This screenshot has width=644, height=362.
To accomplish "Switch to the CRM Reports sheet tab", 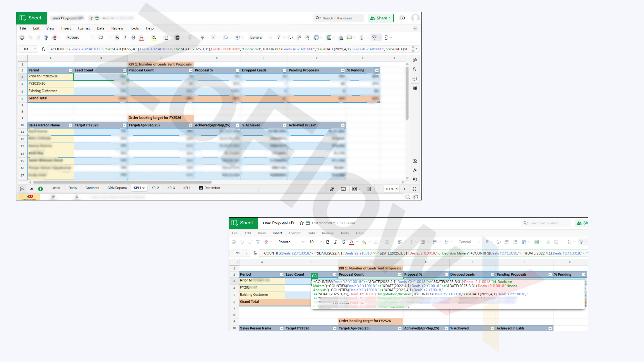I will (x=117, y=188).
